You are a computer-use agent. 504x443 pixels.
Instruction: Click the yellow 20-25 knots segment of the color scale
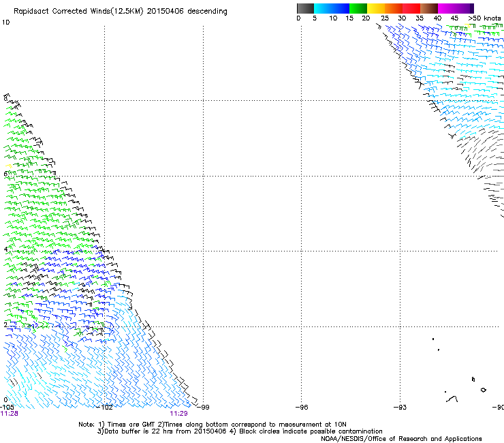point(376,8)
